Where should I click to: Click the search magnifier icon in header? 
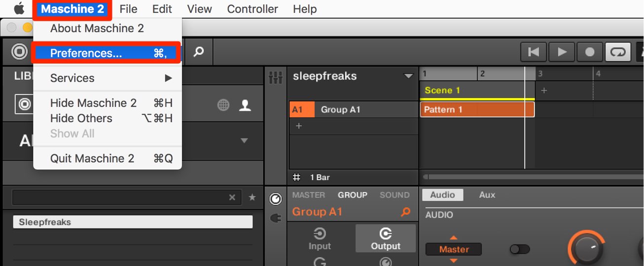tap(198, 51)
